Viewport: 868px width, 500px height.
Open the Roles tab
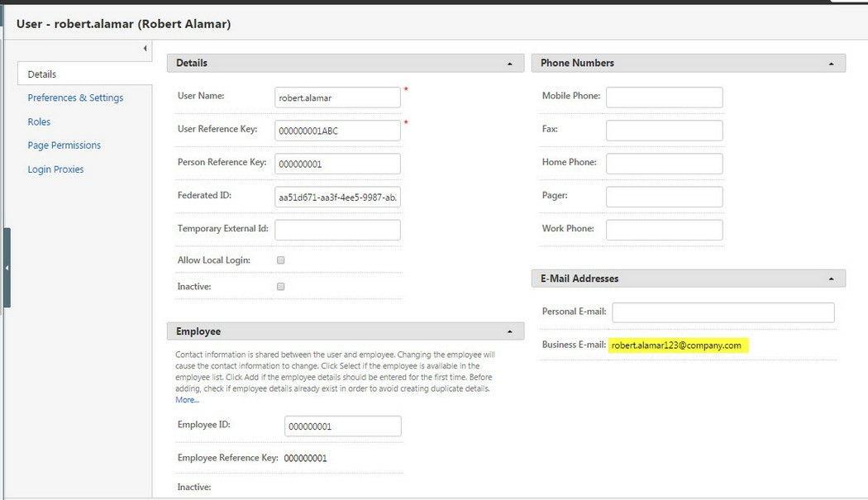pyautogui.click(x=39, y=121)
